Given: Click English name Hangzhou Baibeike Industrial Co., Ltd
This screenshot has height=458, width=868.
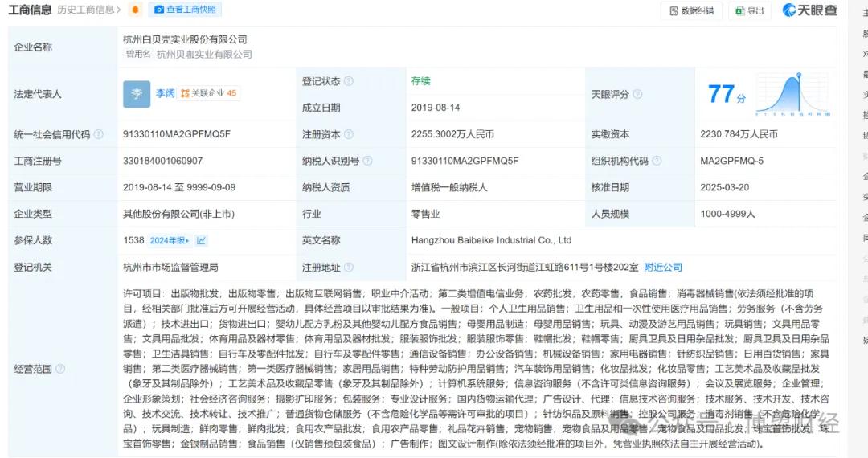Looking at the screenshot, I should point(492,240).
